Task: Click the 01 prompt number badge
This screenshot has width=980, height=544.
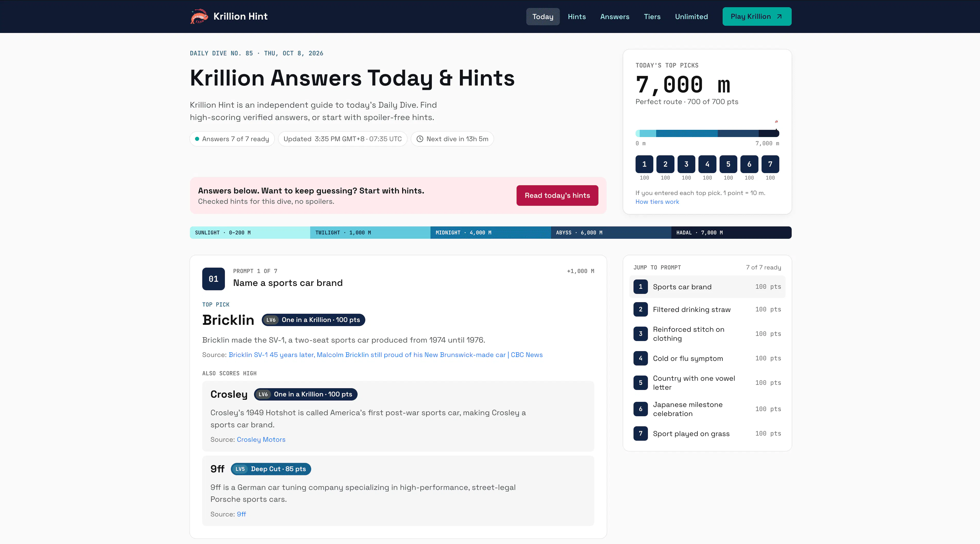Action: pyautogui.click(x=213, y=279)
